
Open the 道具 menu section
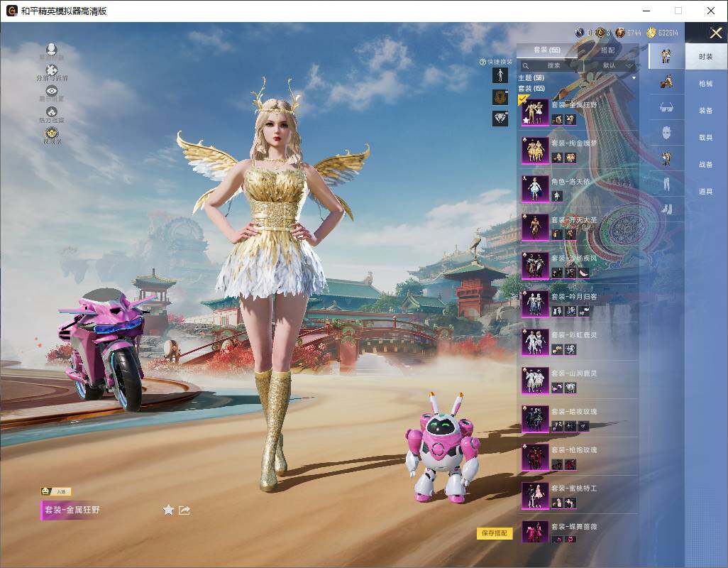706,192
